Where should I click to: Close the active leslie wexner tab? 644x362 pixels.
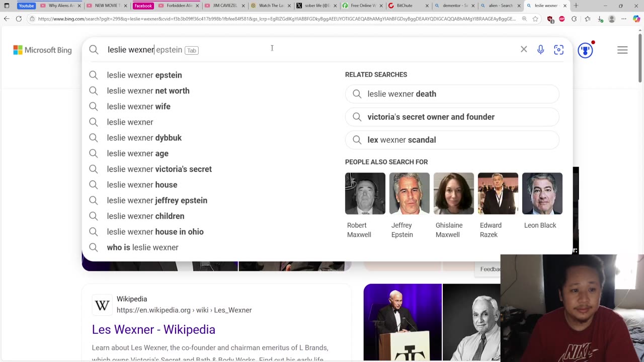coord(565,6)
